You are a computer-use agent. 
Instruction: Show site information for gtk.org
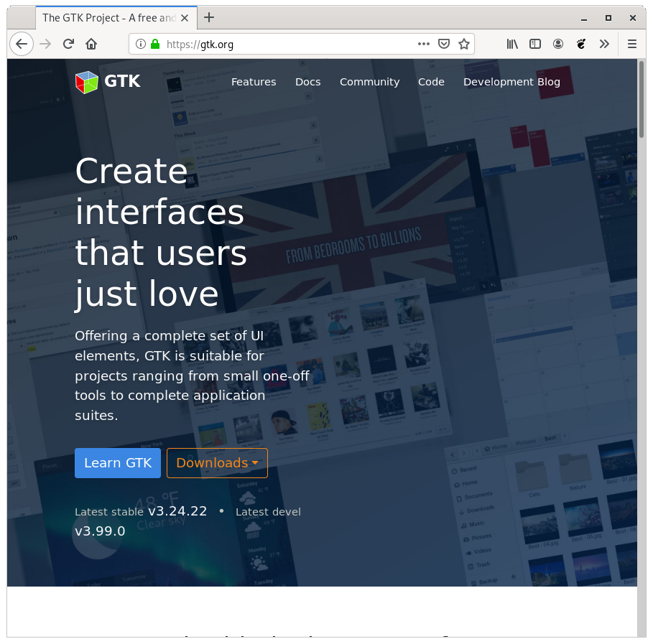coord(141,44)
